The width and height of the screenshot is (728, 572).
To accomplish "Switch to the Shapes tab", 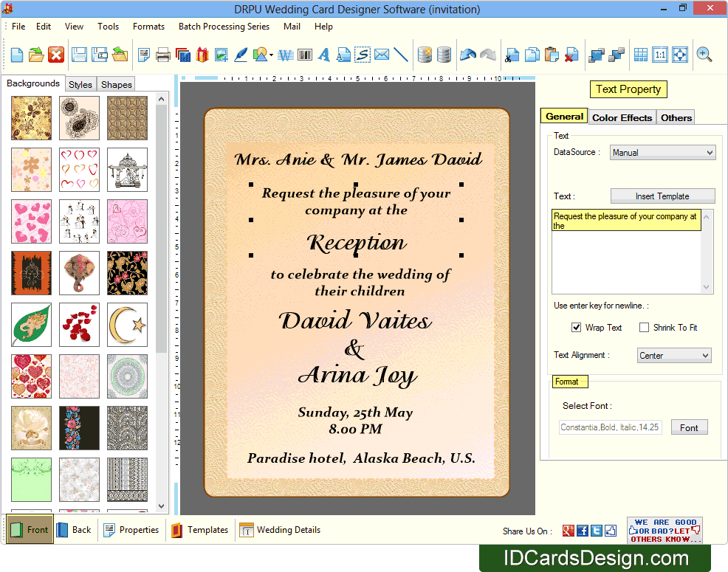I will tap(117, 84).
